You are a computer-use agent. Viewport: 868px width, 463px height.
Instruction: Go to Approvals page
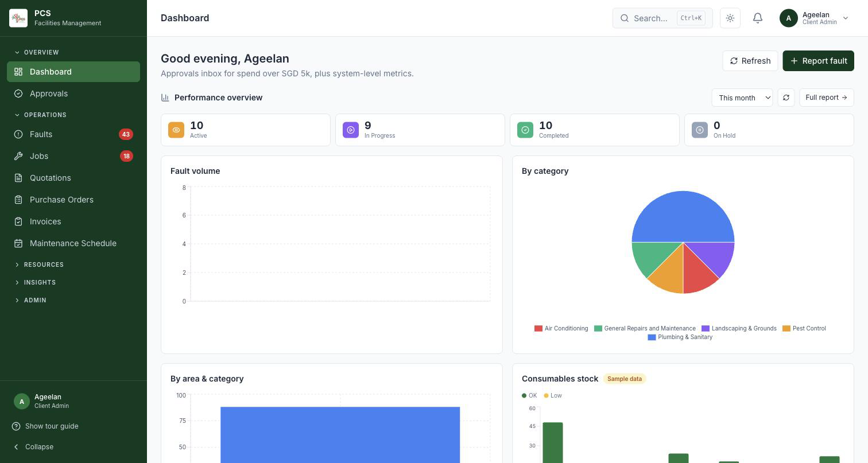73,94
